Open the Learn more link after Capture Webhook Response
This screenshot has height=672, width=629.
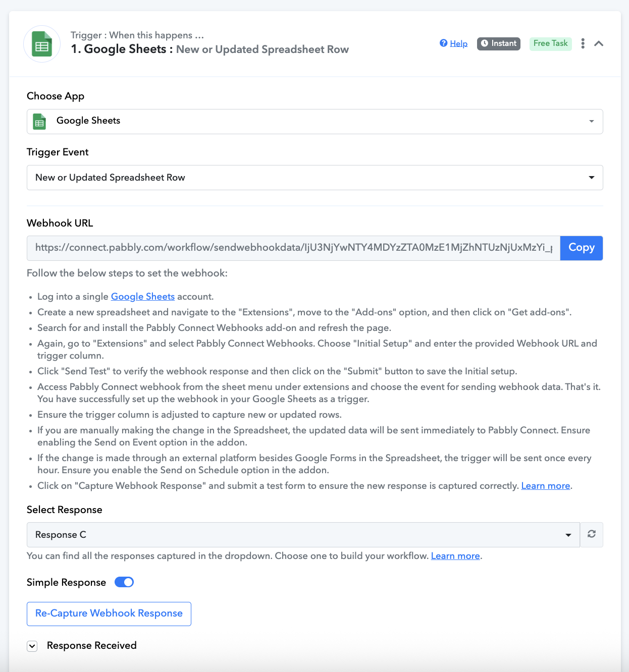click(x=546, y=486)
